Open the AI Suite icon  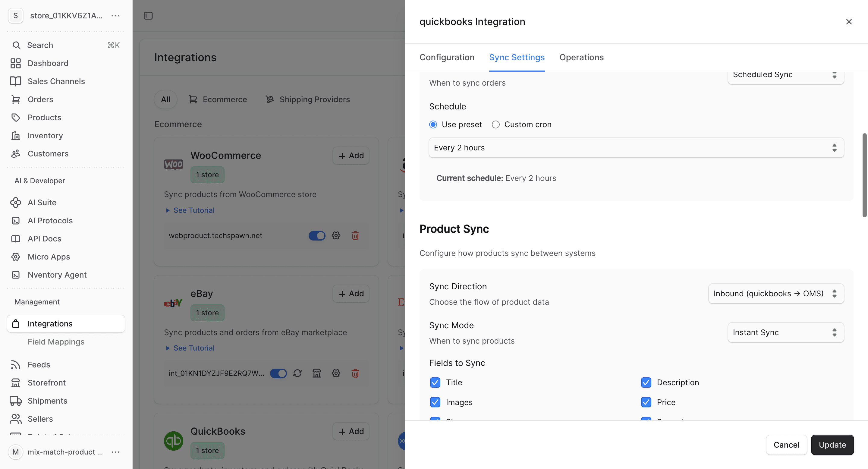pyautogui.click(x=15, y=203)
